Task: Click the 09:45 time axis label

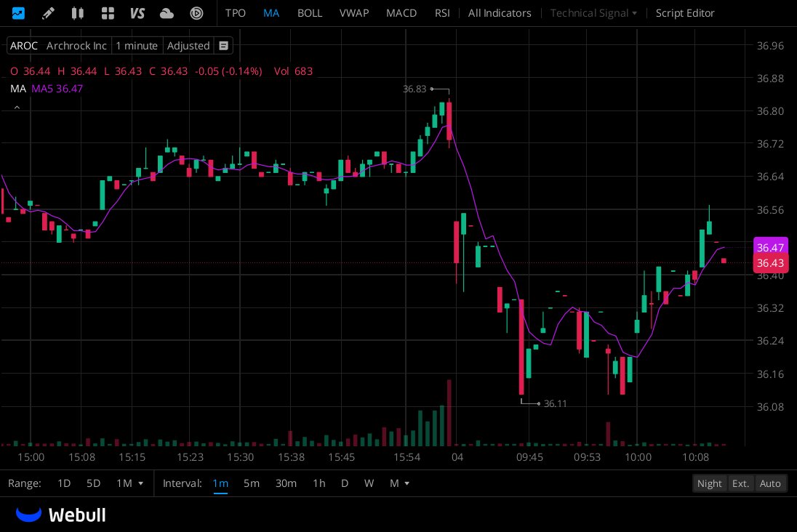Action: (529, 457)
